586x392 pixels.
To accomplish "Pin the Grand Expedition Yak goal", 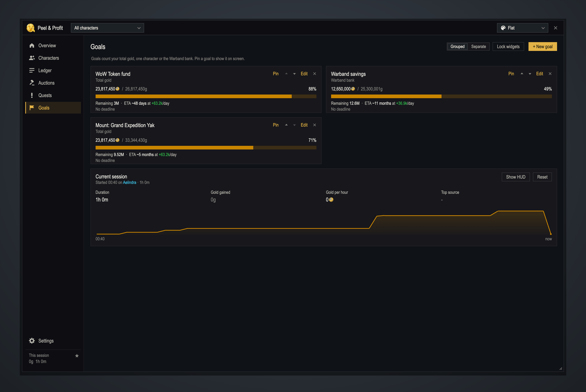I will 276,125.
